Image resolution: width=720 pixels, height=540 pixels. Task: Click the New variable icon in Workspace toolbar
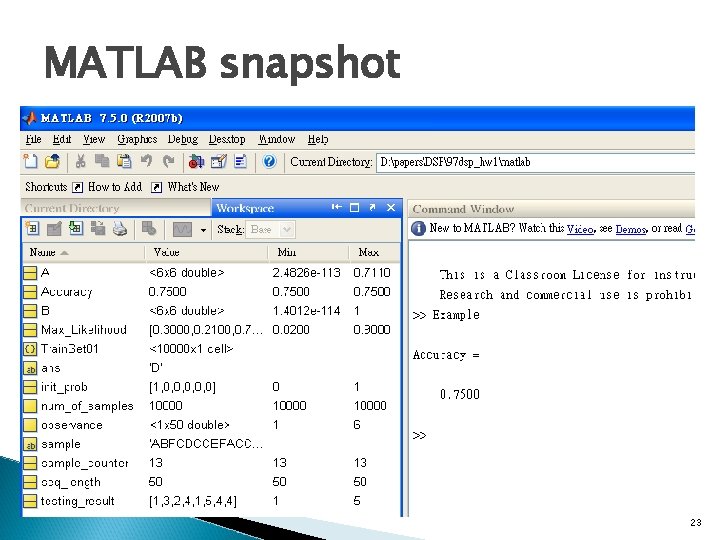32,228
